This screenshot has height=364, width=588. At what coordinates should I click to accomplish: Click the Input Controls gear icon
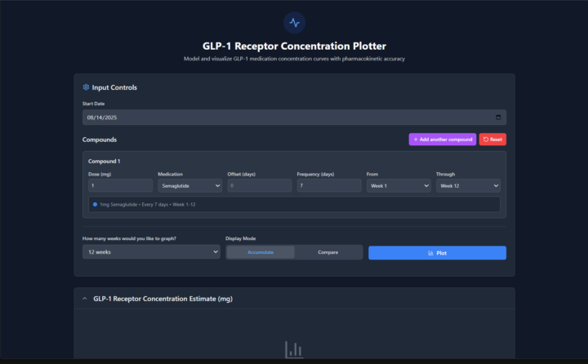(x=86, y=87)
